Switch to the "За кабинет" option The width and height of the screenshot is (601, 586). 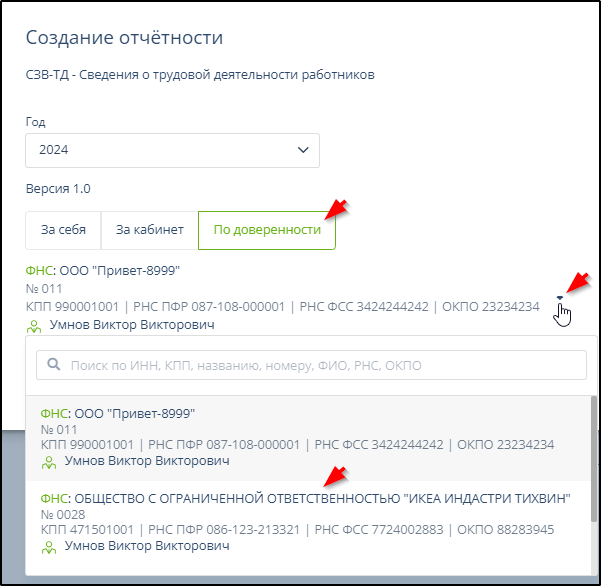click(149, 230)
